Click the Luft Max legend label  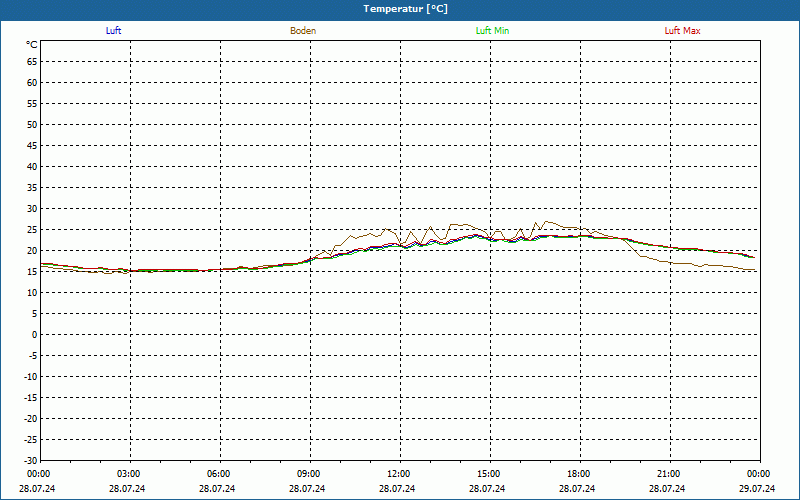point(682,31)
